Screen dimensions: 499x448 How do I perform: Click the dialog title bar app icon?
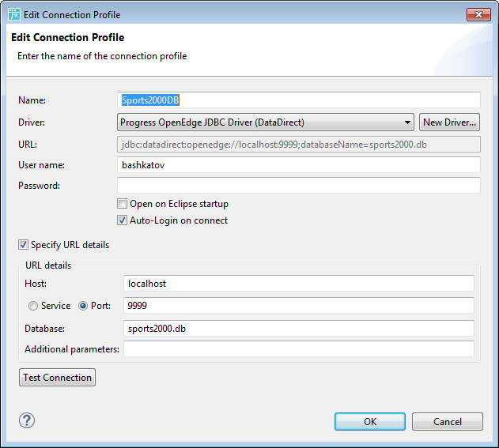point(14,15)
